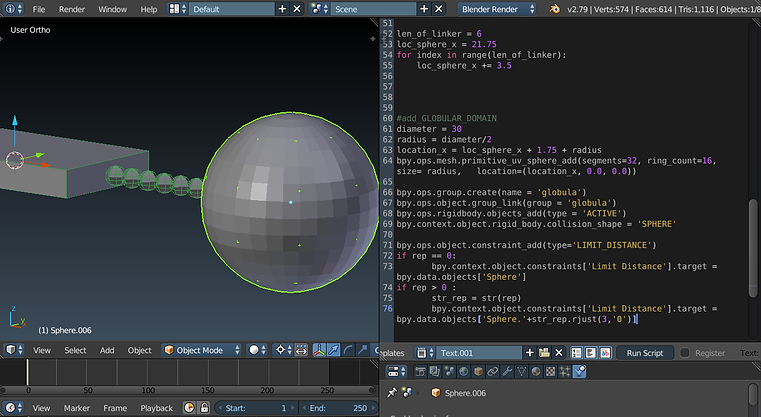Screen dimensions: 761x417
Task: Open the Constraints properties tab chain icon
Action: [x=493, y=371]
